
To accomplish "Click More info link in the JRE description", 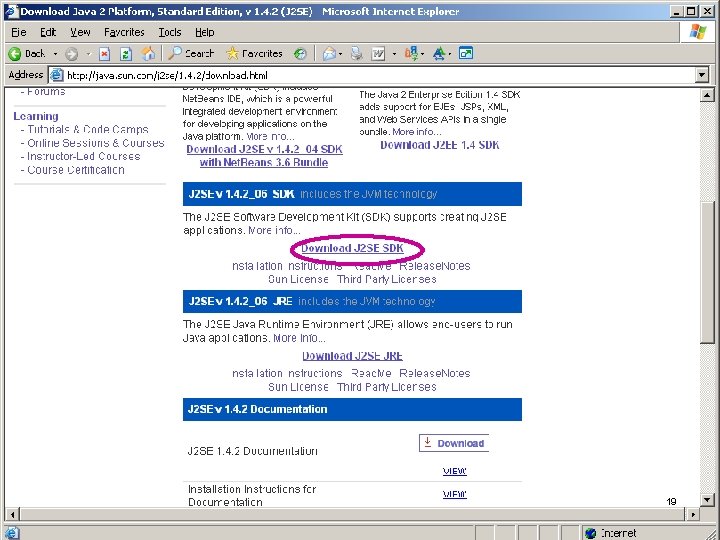I will (x=299, y=338).
